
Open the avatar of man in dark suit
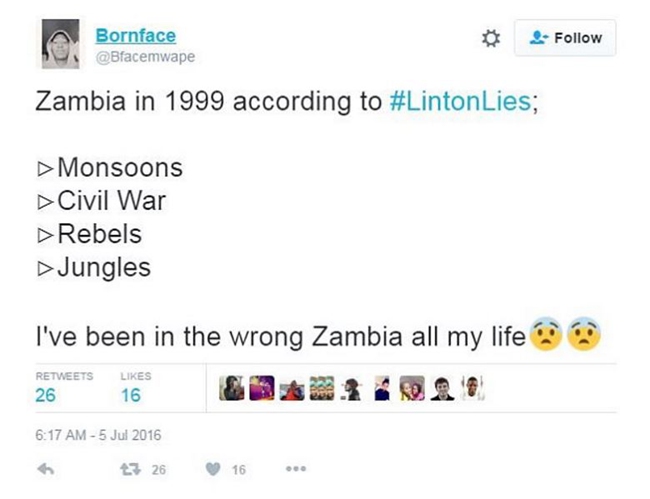click(442, 388)
